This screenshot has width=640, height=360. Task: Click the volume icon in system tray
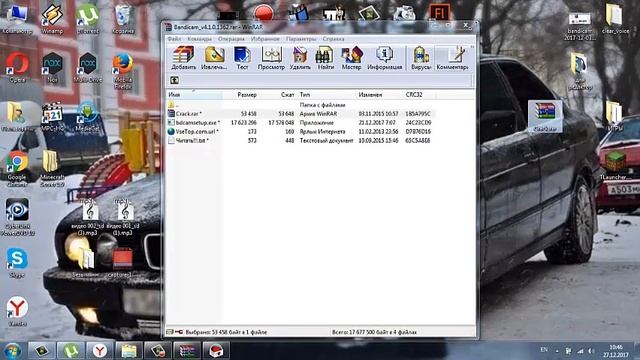point(591,351)
